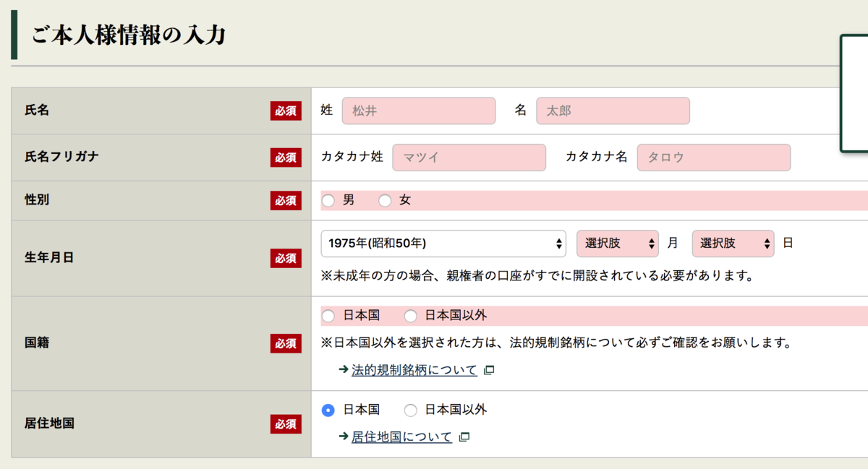This screenshot has width=868, height=469.
Task: Open the birth day 選択肢 dropdown
Action: (x=733, y=244)
